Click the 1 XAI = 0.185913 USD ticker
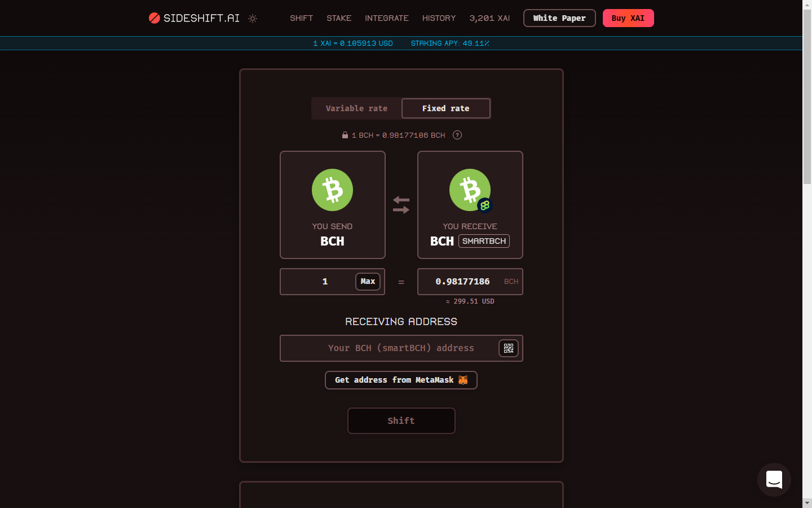Screen dimensions: 812x508 [353, 43]
